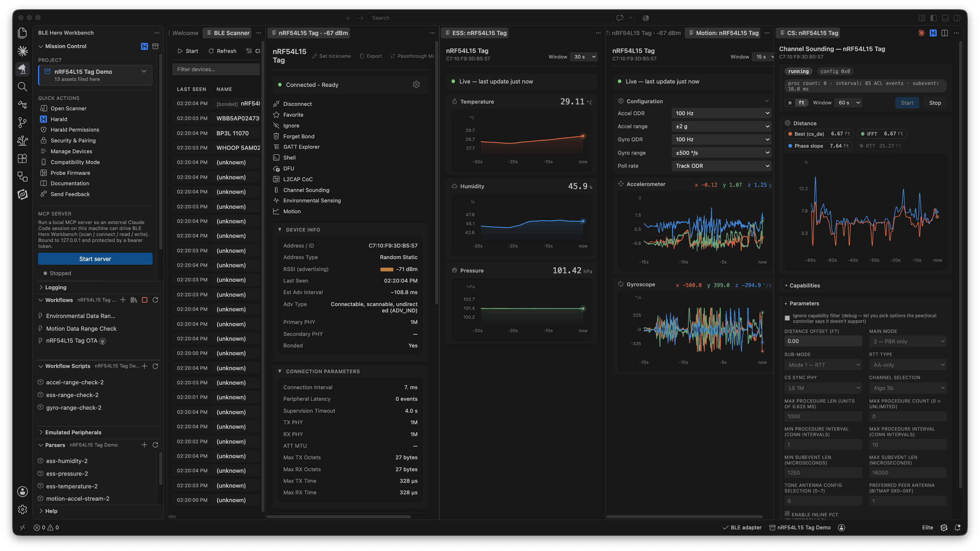The image size is (980, 551).
Task: Click the red stop workflow icon
Action: point(145,300)
